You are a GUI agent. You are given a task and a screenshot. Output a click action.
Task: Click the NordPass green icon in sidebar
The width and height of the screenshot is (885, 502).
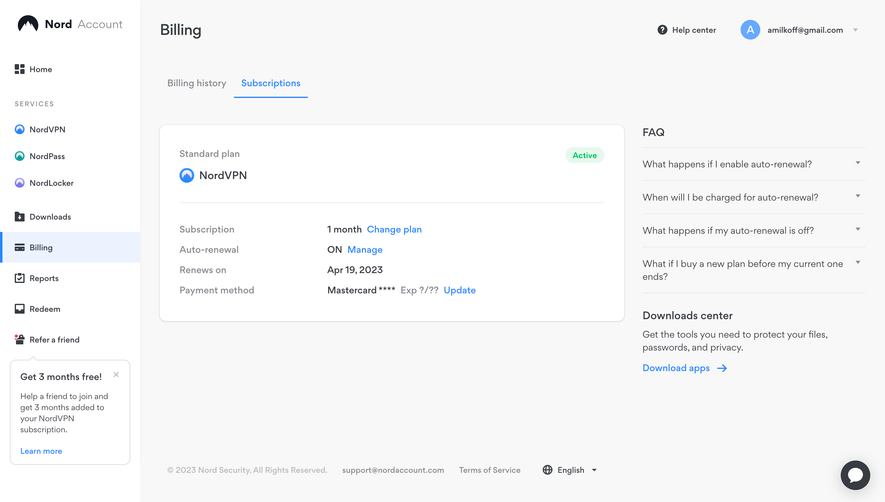[x=20, y=156]
